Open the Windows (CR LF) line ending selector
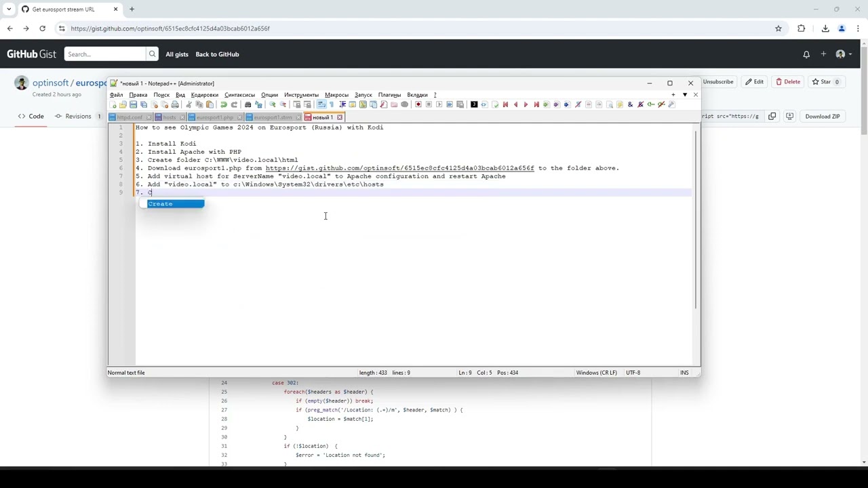Viewport: 868px width, 488px height. (x=596, y=373)
